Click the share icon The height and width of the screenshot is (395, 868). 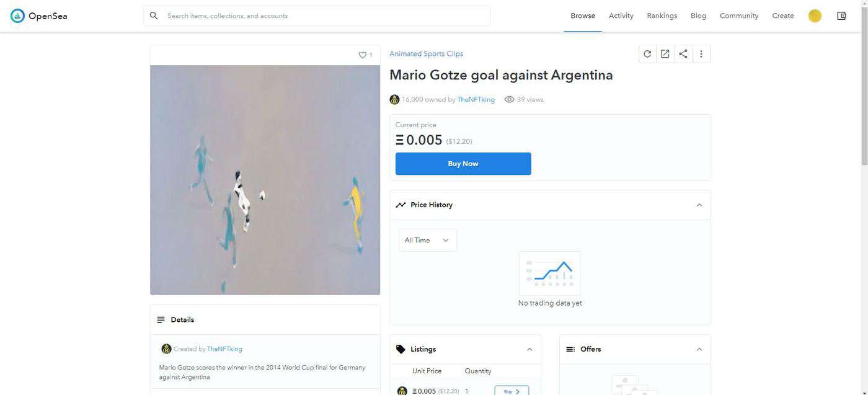pyautogui.click(x=683, y=54)
